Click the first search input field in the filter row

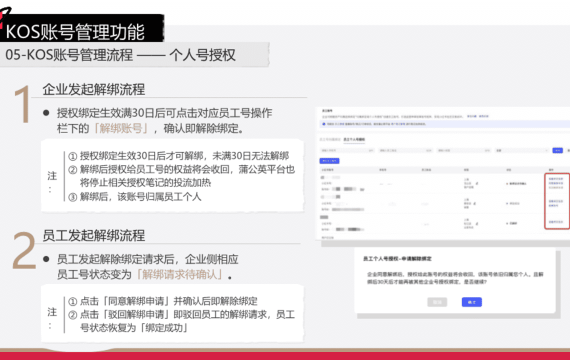click(347, 150)
